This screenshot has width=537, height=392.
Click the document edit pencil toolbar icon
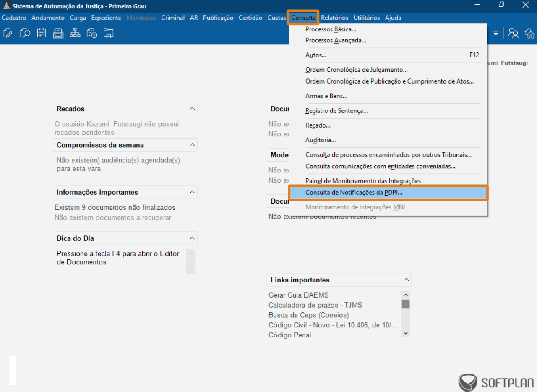pos(8,33)
